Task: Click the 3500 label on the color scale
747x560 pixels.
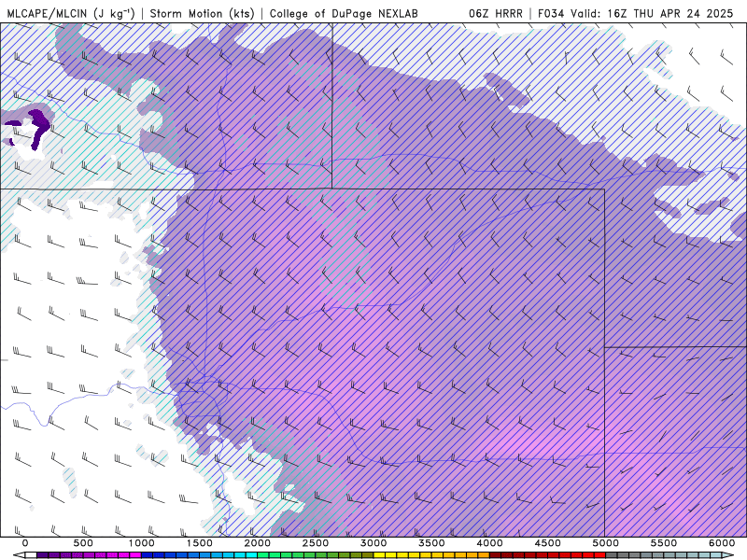Action: [432, 543]
